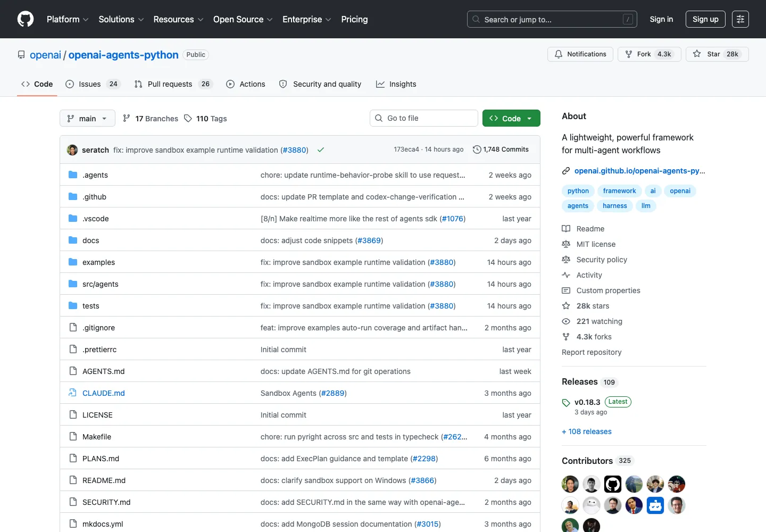Screen dimensions: 766x532
Task: Switch to Security and quality tab
Action: pos(320,84)
